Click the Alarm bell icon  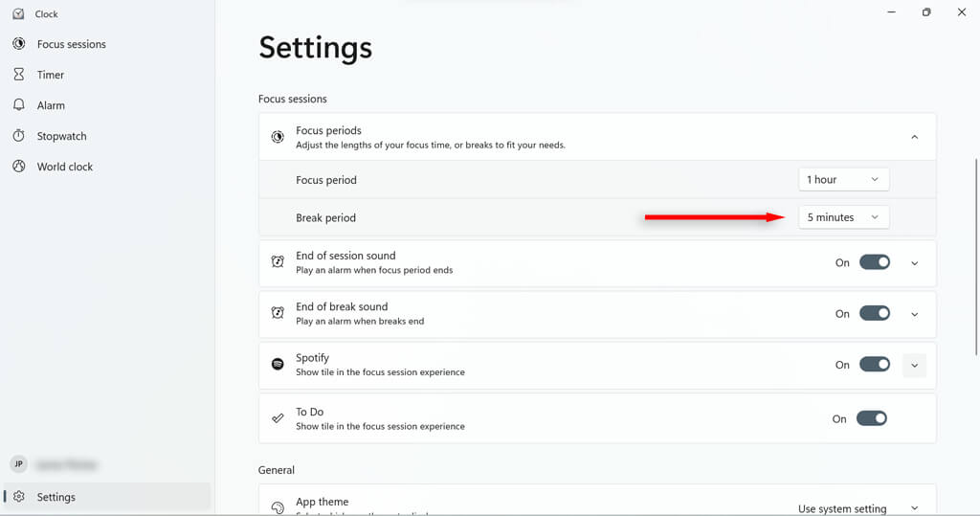pos(18,105)
